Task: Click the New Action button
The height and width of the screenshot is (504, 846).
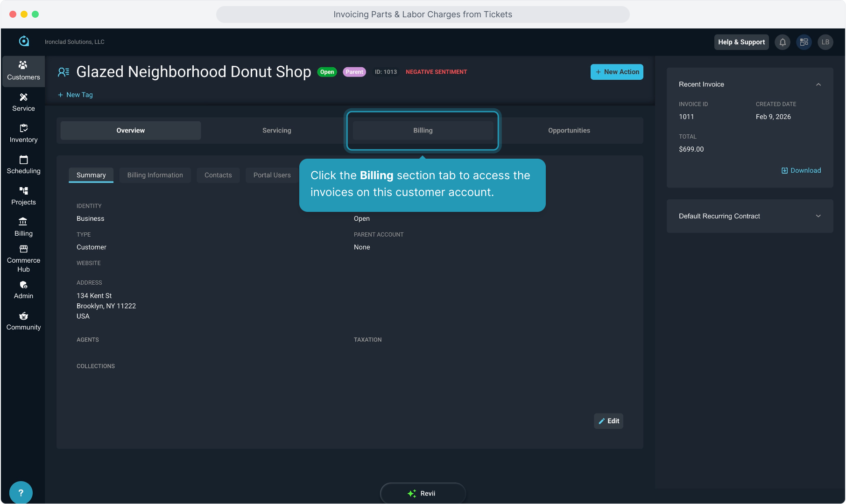Action: click(617, 72)
